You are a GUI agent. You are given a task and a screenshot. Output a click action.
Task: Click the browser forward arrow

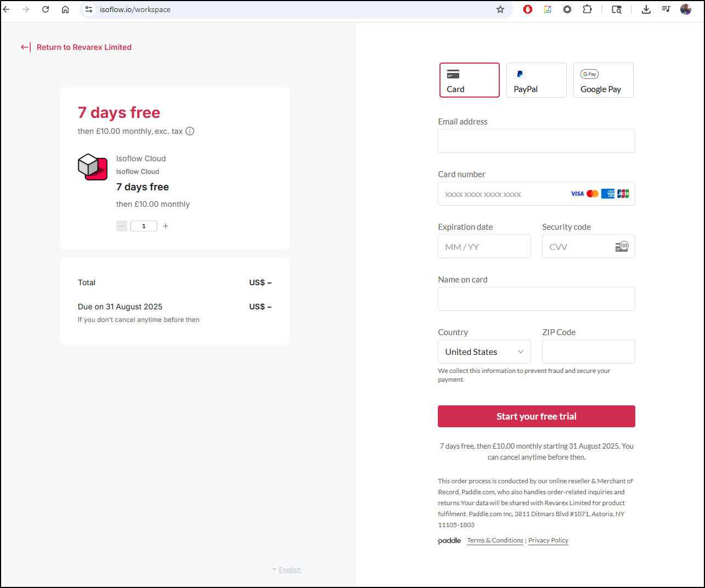(x=26, y=9)
